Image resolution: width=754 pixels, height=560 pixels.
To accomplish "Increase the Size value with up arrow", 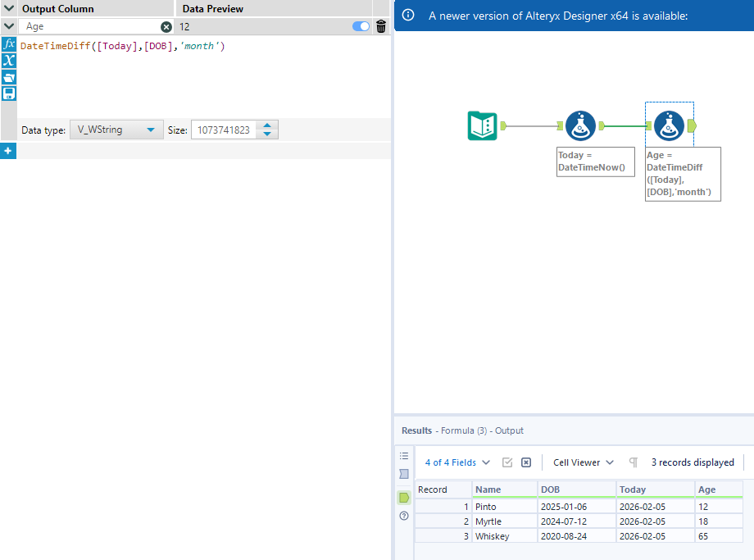I will (268, 125).
